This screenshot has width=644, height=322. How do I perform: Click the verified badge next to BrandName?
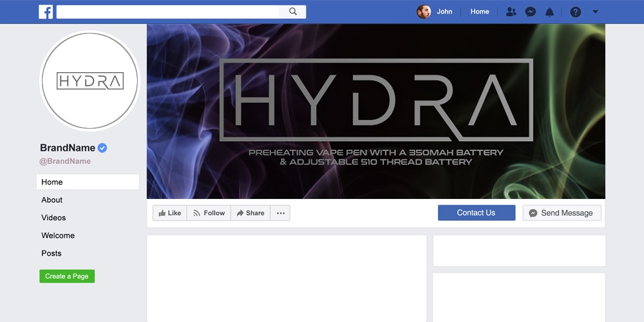(102, 148)
